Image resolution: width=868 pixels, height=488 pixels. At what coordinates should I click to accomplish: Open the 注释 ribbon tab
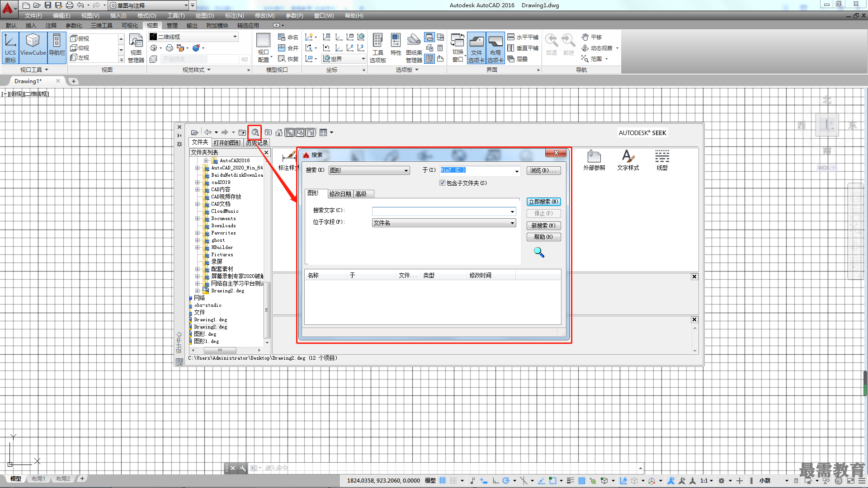(x=51, y=25)
